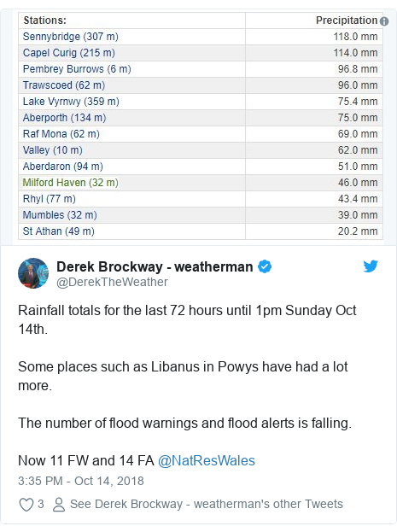Open Derek Brockway's profile picture
The width and height of the screenshot is (397, 532).
[x=33, y=273]
